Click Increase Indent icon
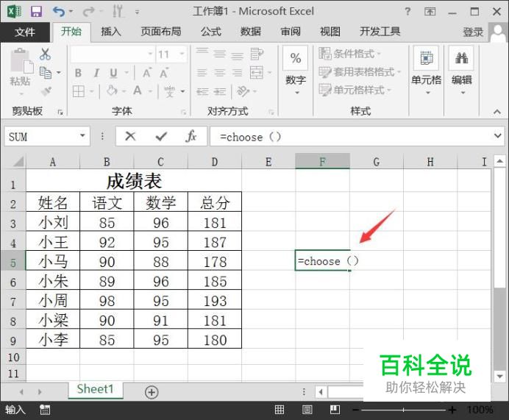Viewport: 509px width, 420px height. tap(220, 91)
